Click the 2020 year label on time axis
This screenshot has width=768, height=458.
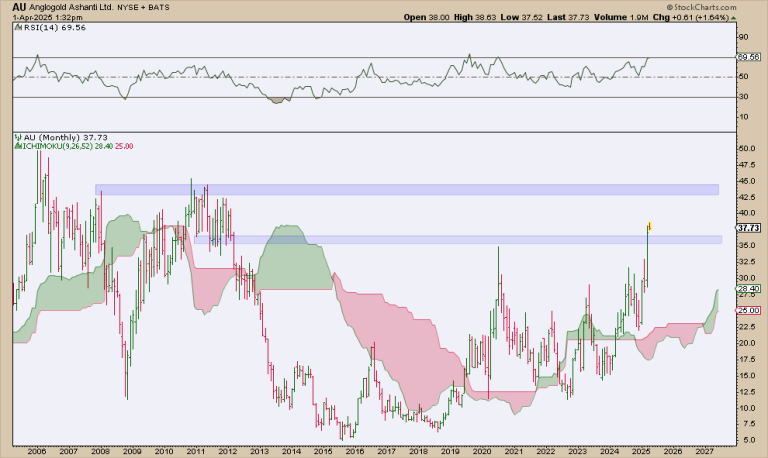(x=482, y=452)
